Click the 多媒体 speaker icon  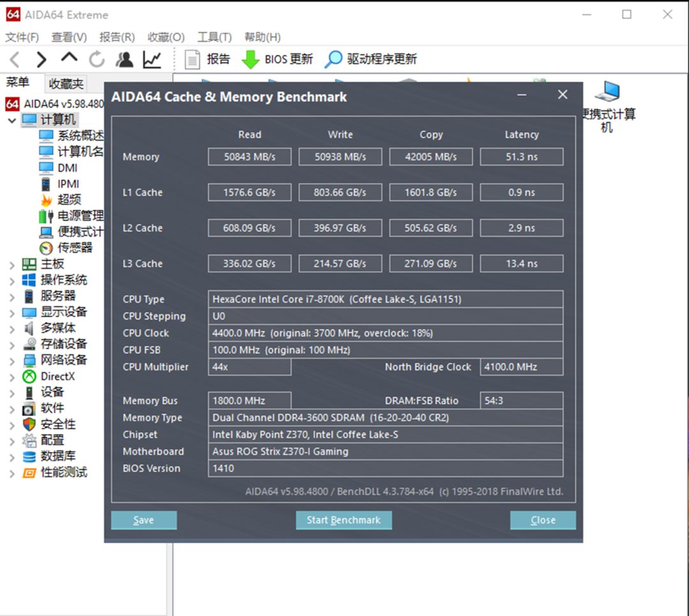(x=29, y=329)
